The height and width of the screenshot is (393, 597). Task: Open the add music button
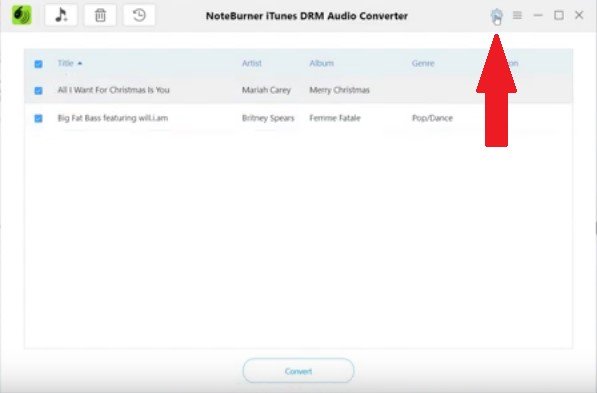point(61,15)
